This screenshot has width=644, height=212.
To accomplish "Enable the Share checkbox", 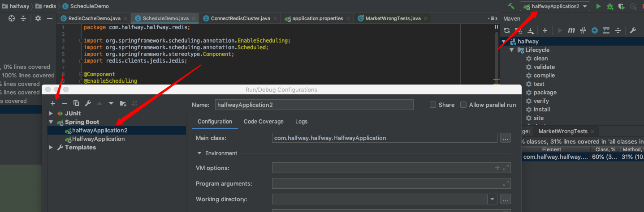I will pyautogui.click(x=433, y=105).
